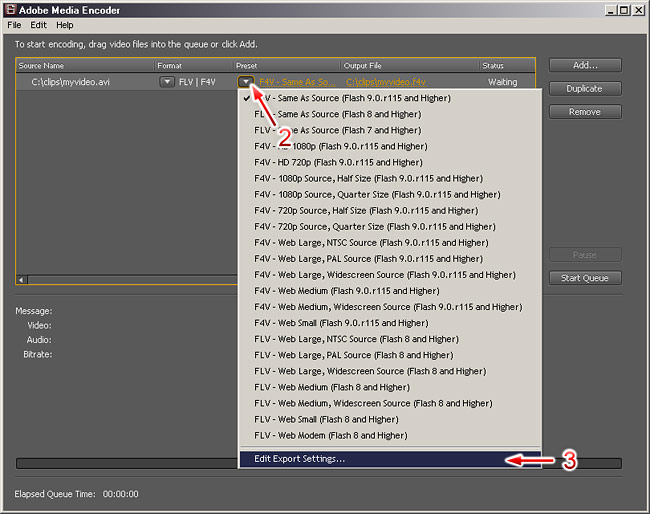Choose F4V - Same As Source (Flash 9.0.r115) preset
Viewport: 650px width, 514px height.
coord(390,98)
